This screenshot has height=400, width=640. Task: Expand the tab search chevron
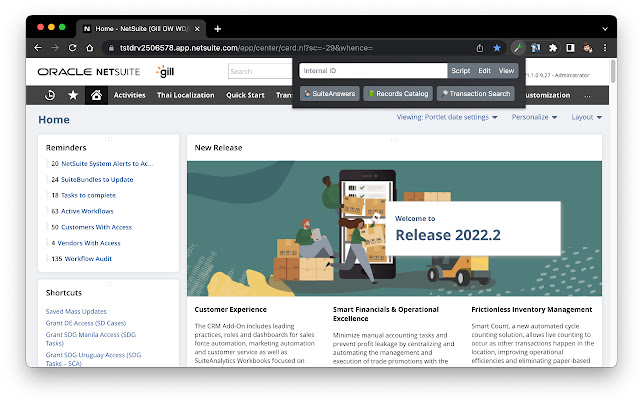(605, 29)
